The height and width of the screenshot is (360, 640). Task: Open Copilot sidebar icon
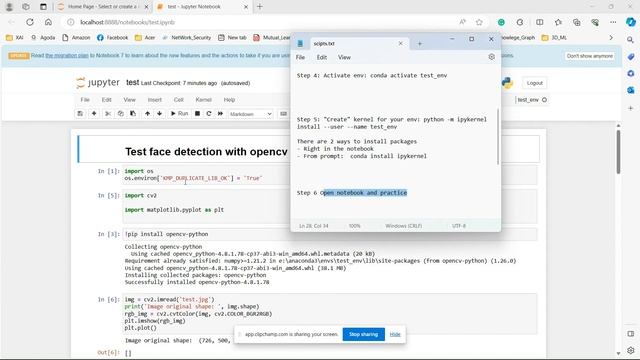click(x=631, y=22)
